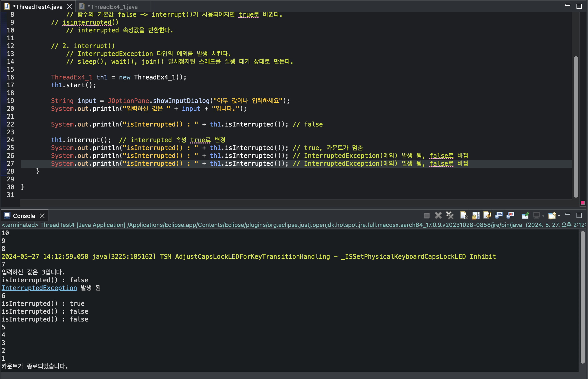Image resolution: width=588 pixels, height=379 pixels.
Task: Click the pink overview ruler marker
Action: (x=583, y=203)
